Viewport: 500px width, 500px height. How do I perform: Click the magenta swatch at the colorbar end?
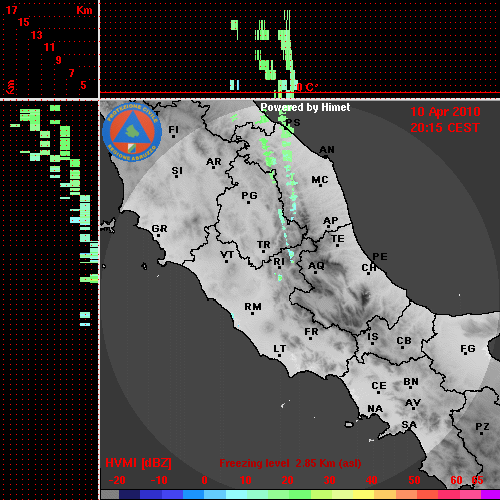click(491, 494)
